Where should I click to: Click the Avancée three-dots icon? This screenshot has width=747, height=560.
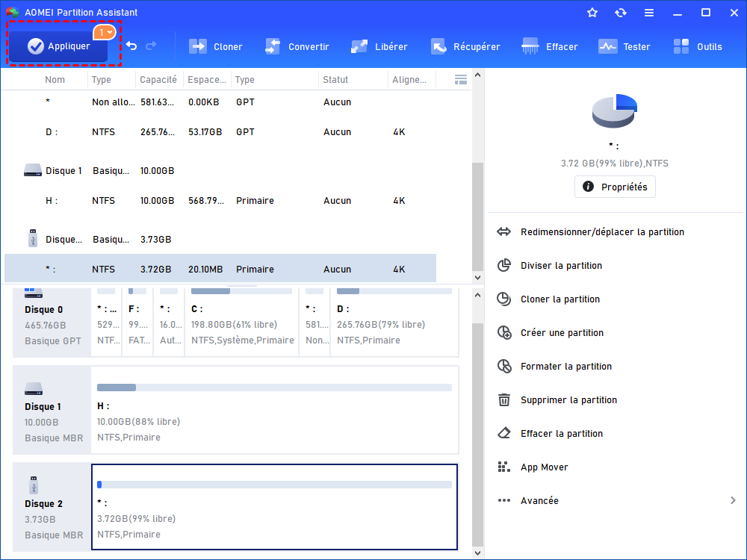pyautogui.click(x=504, y=500)
